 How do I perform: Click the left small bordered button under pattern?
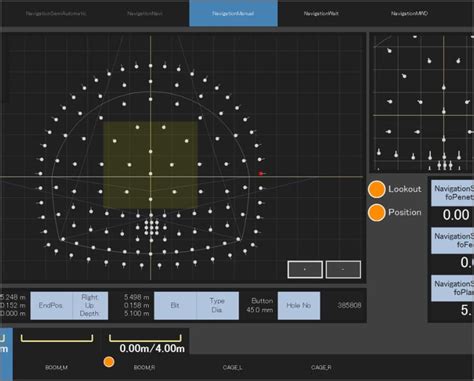coord(305,269)
